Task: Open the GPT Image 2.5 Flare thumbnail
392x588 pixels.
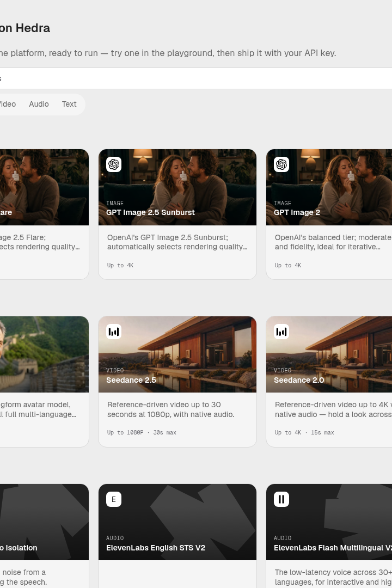Action: [x=44, y=187]
